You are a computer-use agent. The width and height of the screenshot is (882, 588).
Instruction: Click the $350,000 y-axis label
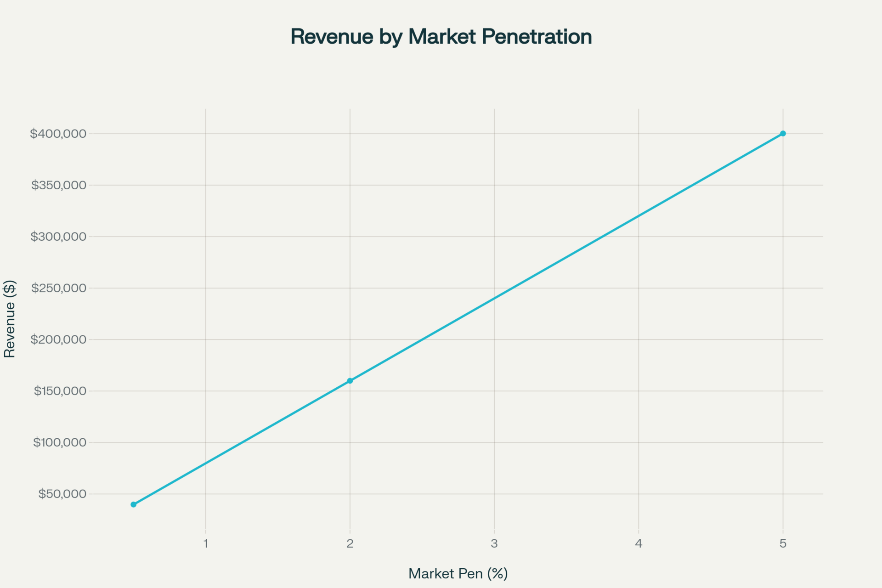click(x=59, y=185)
